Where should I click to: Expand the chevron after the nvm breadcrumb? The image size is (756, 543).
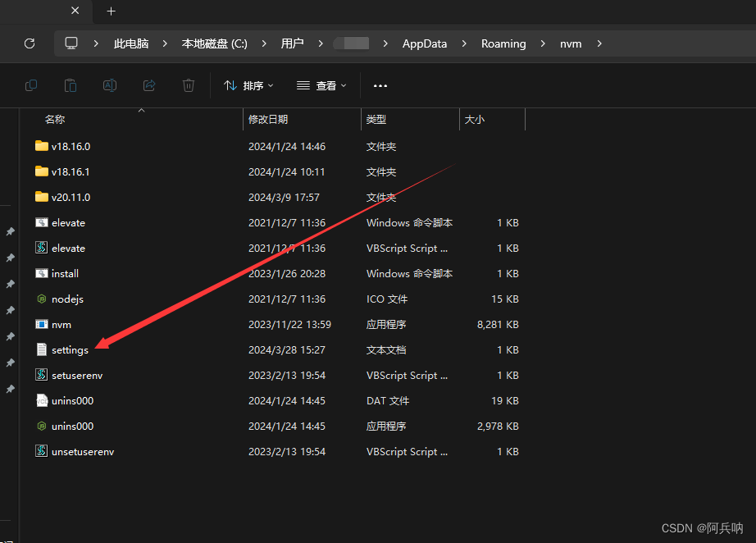coord(599,43)
